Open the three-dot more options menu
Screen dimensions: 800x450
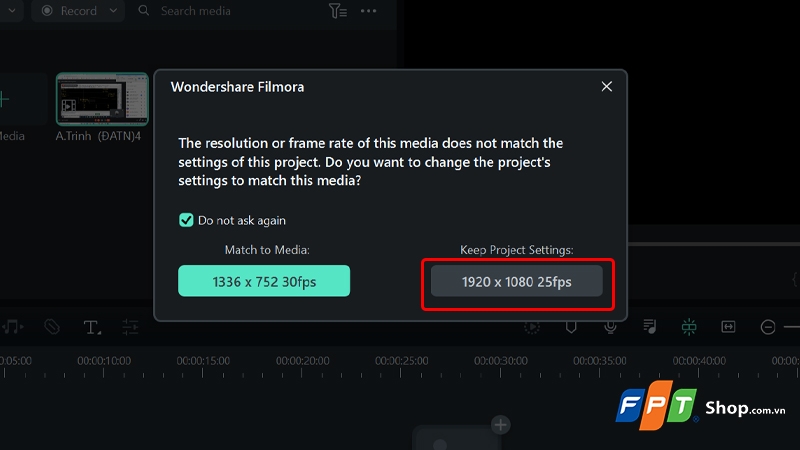(368, 11)
